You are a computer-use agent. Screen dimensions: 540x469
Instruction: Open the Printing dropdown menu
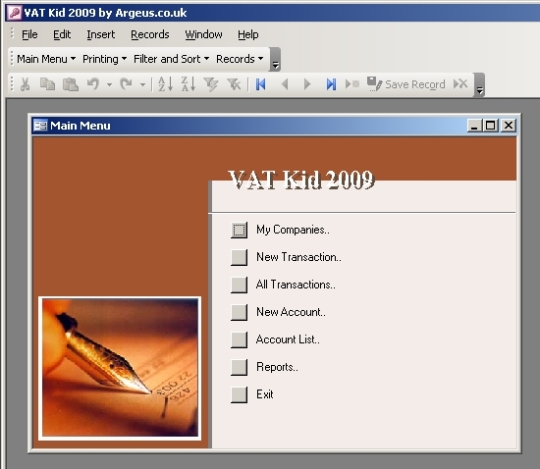[104, 59]
